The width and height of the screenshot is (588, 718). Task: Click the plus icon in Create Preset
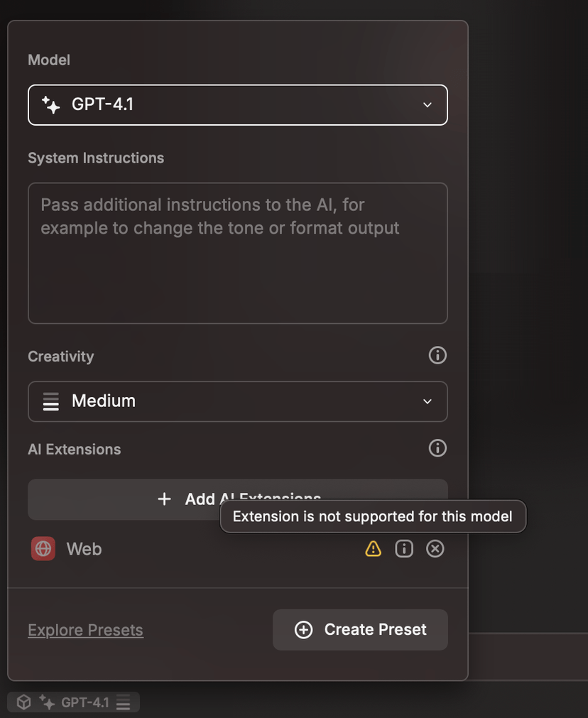[303, 629]
